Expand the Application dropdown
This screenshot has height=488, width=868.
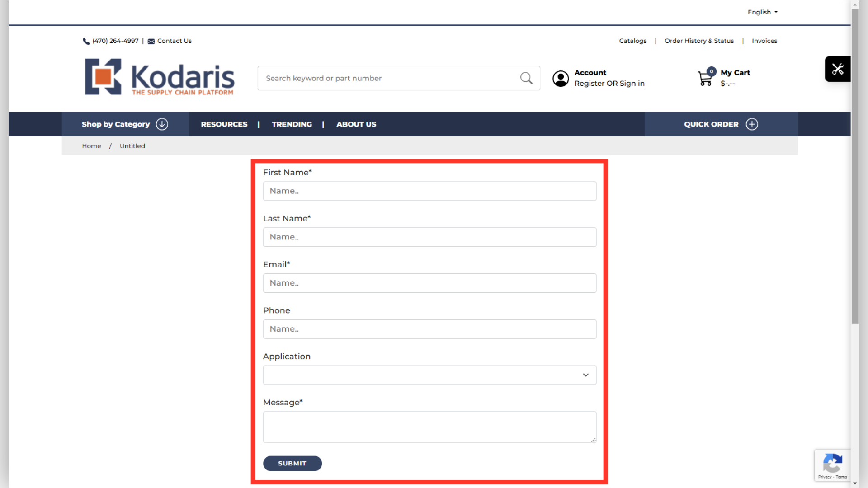click(429, 375)
